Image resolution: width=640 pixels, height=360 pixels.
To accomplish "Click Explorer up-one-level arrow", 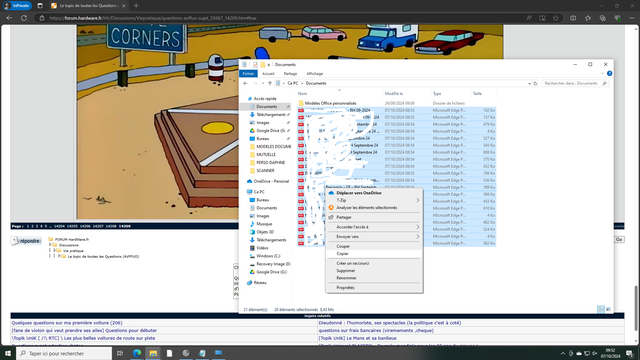I will [270, 83].
